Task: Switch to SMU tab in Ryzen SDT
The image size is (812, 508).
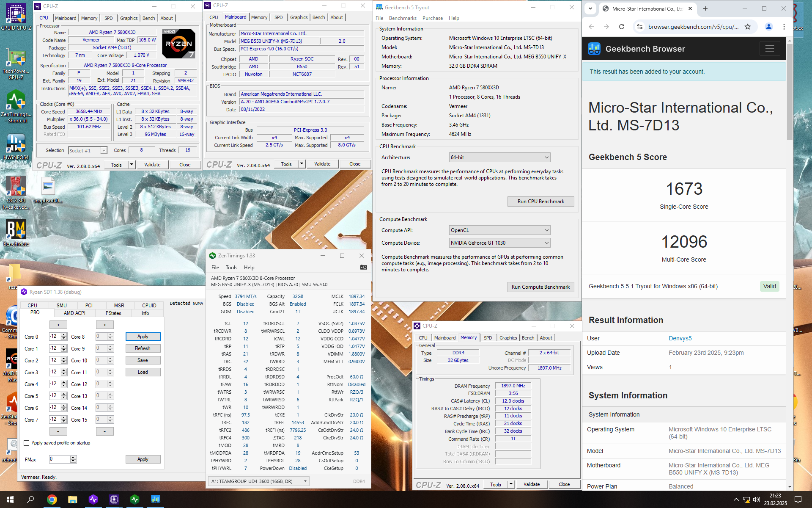Action: click(x=62, y=305)
